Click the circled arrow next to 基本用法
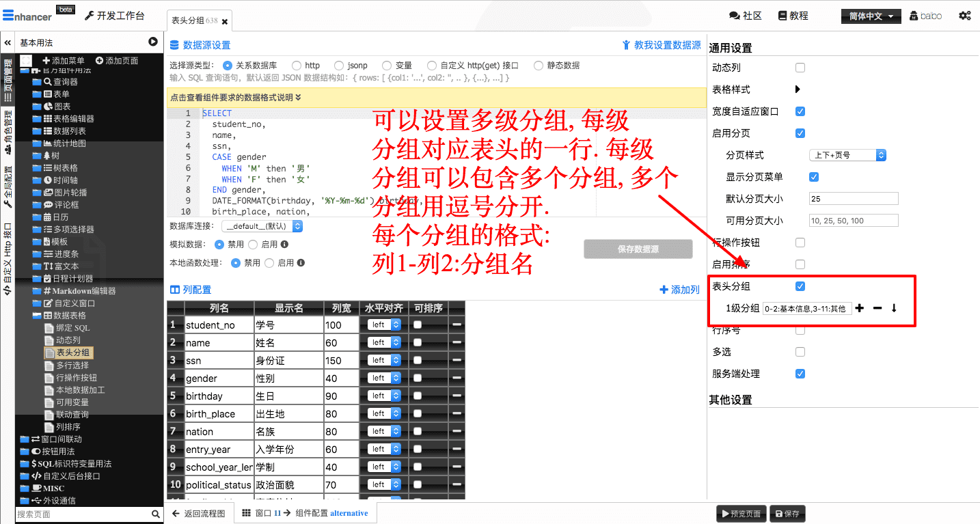The height and width of the screenshot is (524, 980). 153,42
